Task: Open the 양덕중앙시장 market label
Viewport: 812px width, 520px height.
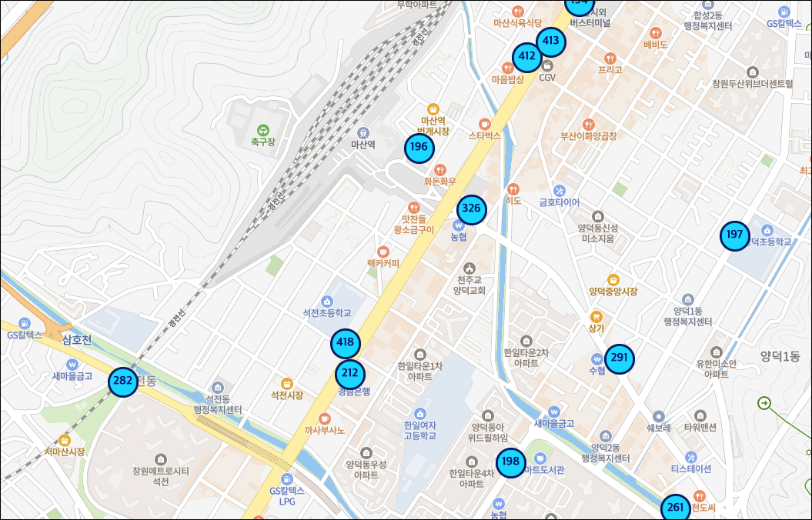Action: pyautogui.click(x=613, y=292)
